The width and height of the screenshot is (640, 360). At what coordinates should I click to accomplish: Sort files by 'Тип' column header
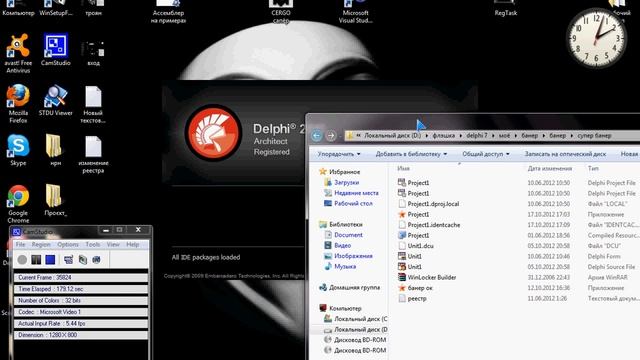point(593,168)
